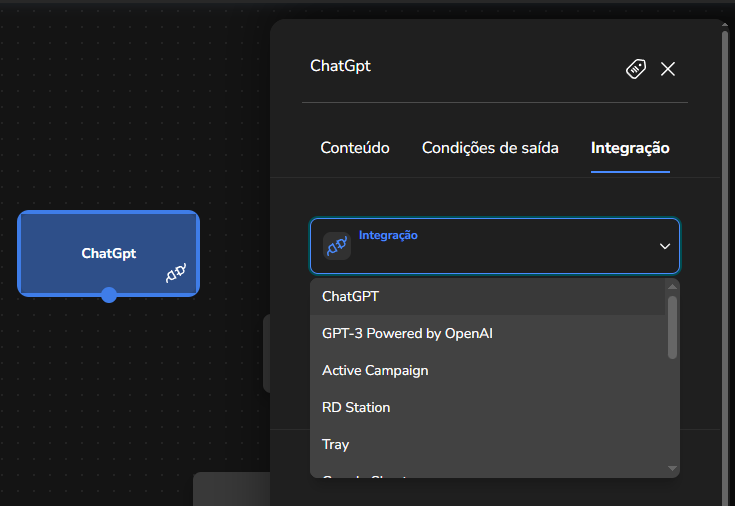The width and height of the screenshot is (735, 506).
Task: Close the ChatGpt side panel
Action: click(x=668, y=69)
